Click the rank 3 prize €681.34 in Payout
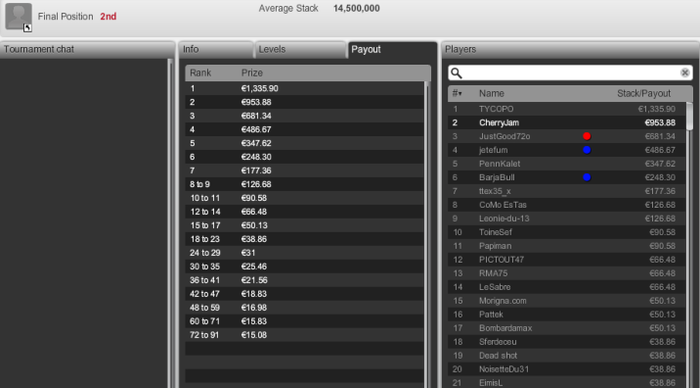The width and height of the screenshot is (700, 388). coord(256,116)
